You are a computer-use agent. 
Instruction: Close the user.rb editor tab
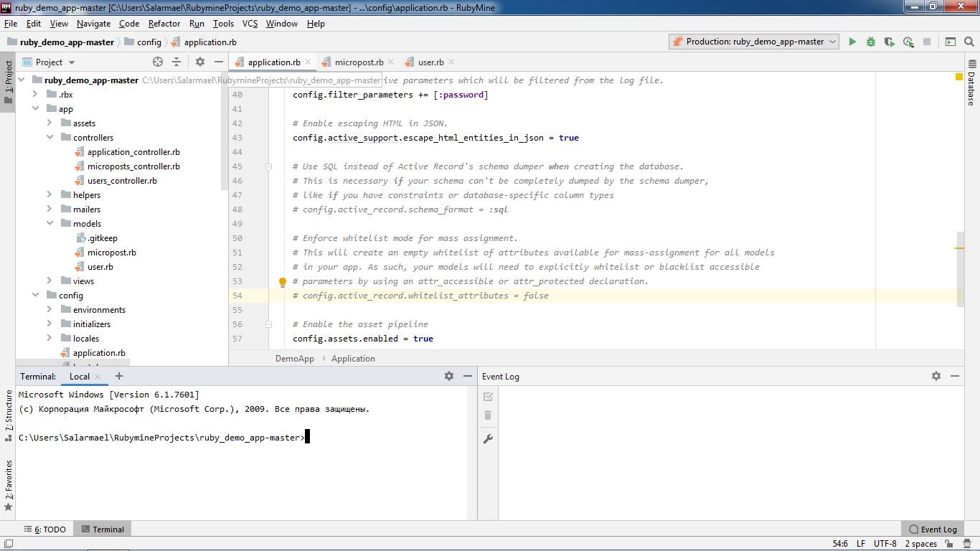tap(451, 62)
